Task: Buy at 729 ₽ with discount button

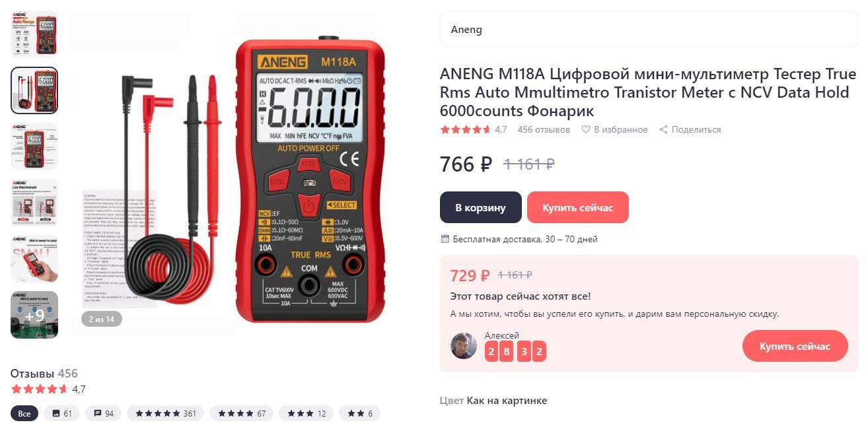Action: click(795, 347)
